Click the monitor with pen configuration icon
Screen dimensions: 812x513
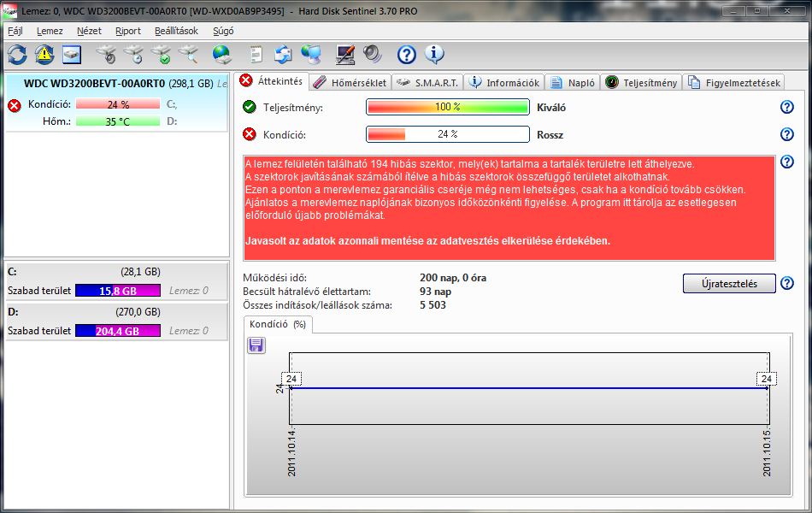(345, 55)
